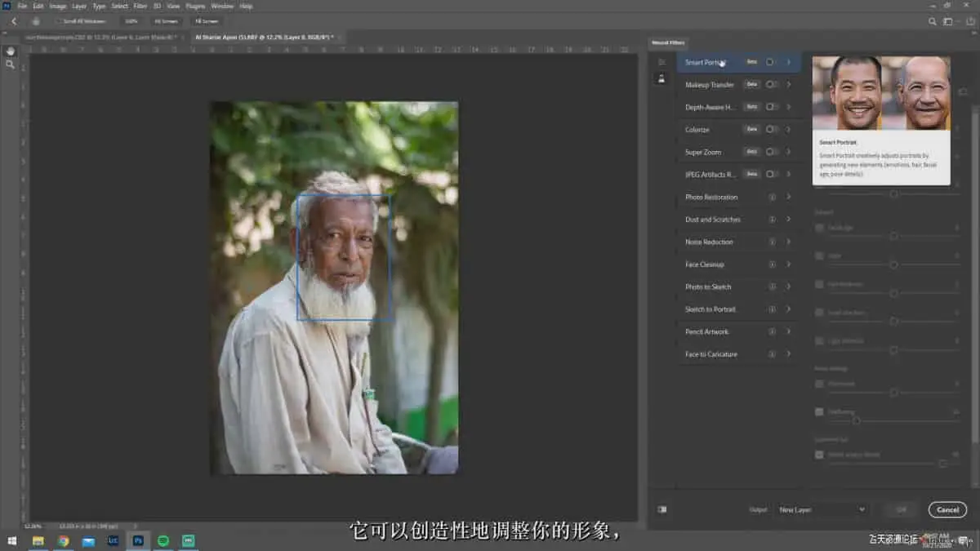The height and width of the screenshot is (551, 980).
Task: Open the Output New Layer dropdown
Action: pyautogui.click(x=822, y=509)
